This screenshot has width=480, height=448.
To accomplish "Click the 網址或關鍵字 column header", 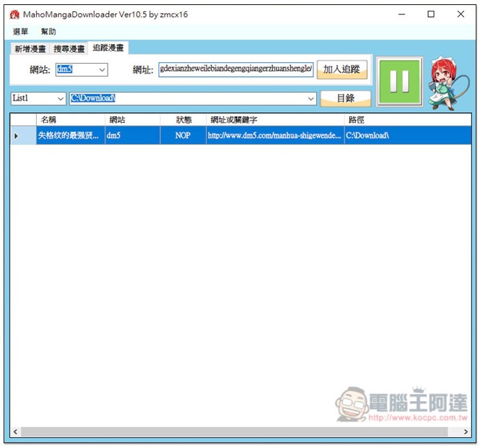I will (x=275, y=120).
